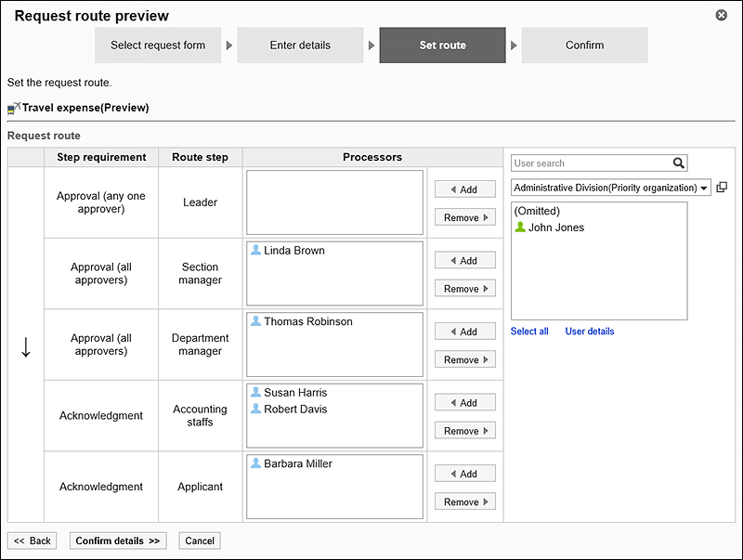Add processor to Accounting staffs step

pos(465,402)
